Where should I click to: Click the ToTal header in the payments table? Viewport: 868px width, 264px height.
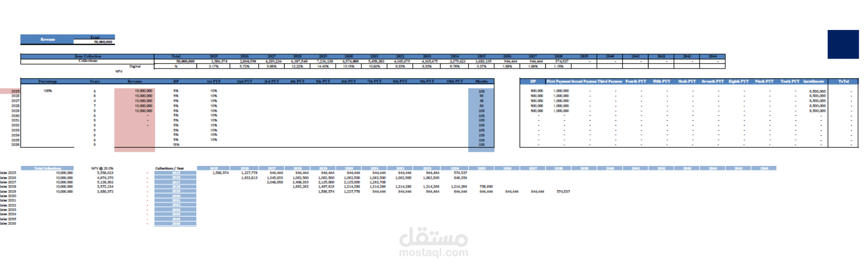point(844,81)
